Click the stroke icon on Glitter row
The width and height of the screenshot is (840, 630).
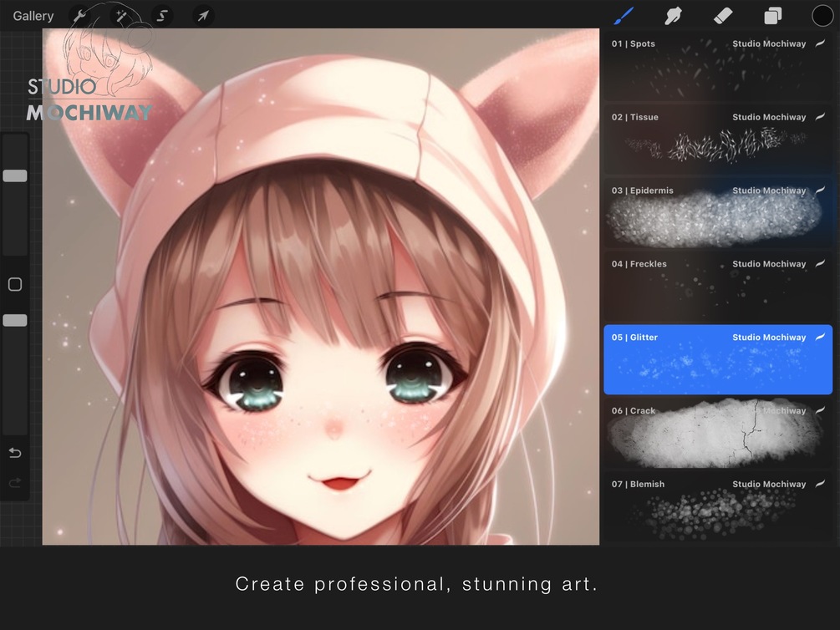(820, 337)
